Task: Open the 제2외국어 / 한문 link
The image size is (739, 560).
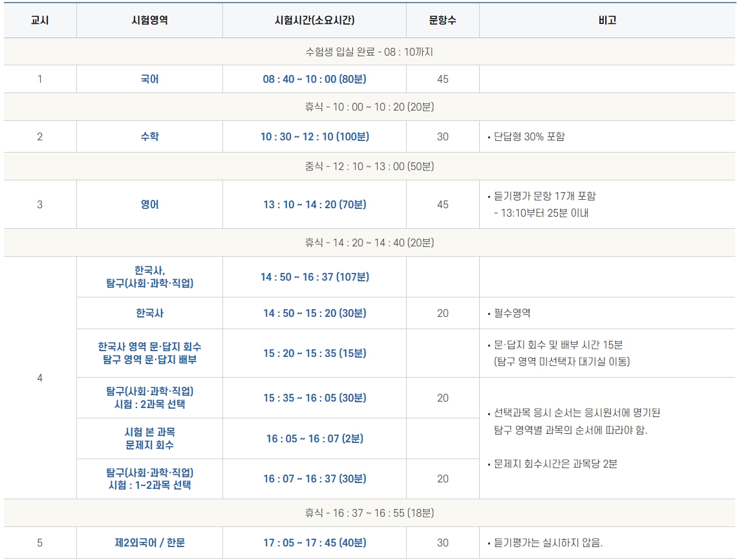Action: pyautogui.click(x=150, y=543)
